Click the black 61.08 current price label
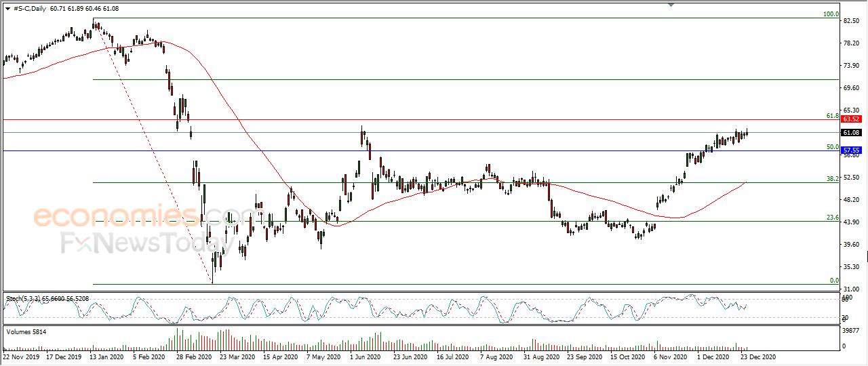Viewport: 868px width, 366px height. [851, 133]
